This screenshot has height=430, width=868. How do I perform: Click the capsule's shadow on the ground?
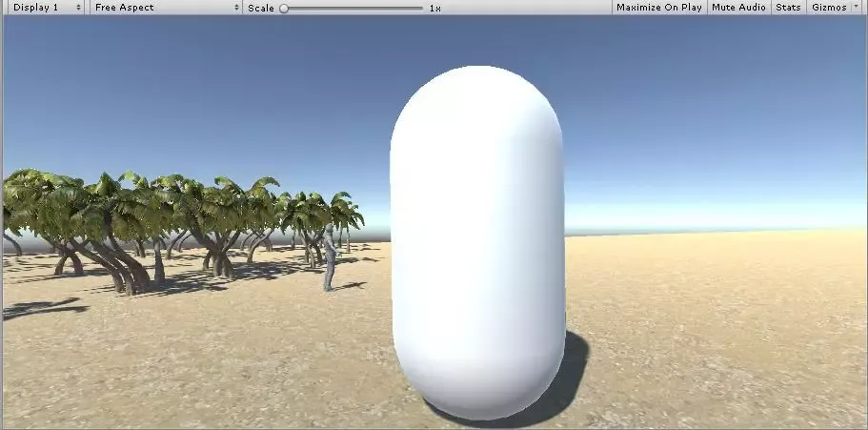pos(568,381)
